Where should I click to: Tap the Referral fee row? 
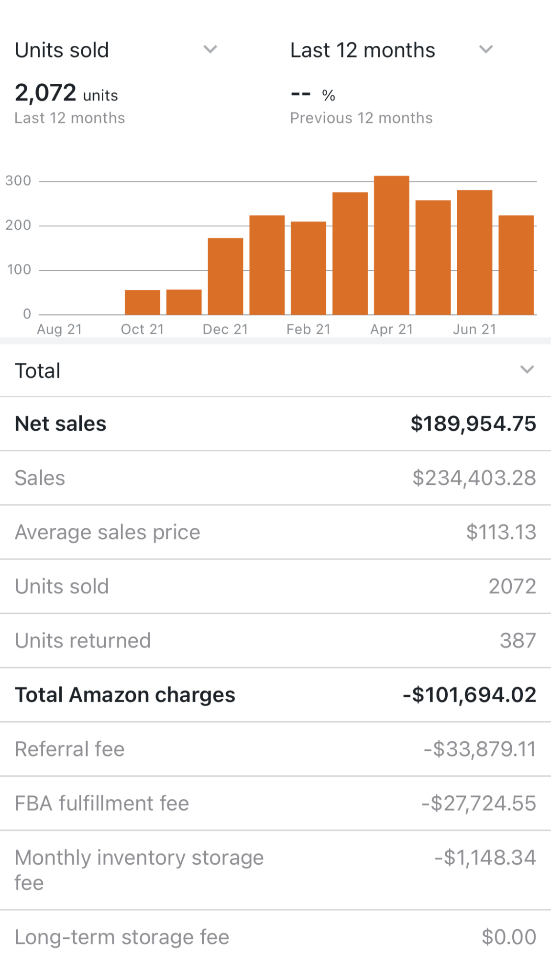[275, 749]
